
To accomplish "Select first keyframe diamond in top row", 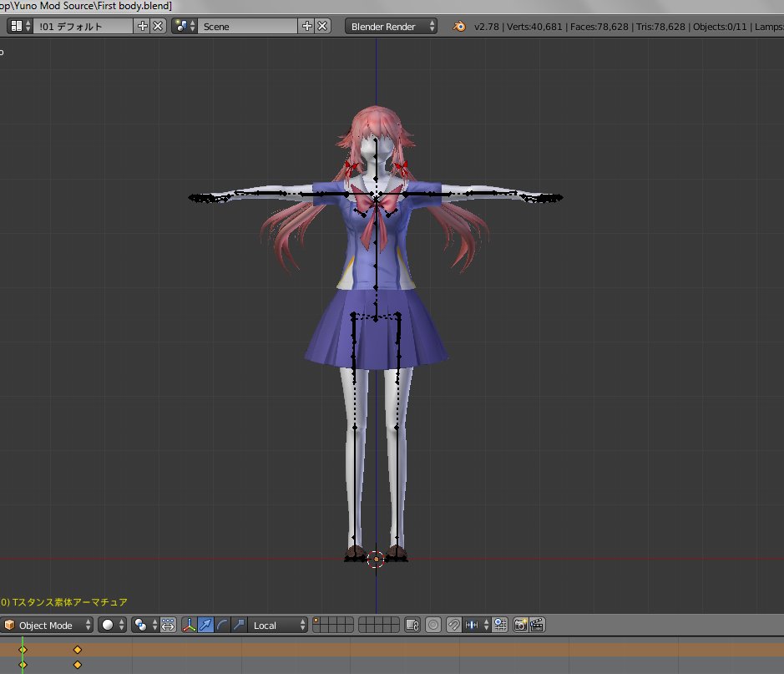I will click(x=23, y=650).
